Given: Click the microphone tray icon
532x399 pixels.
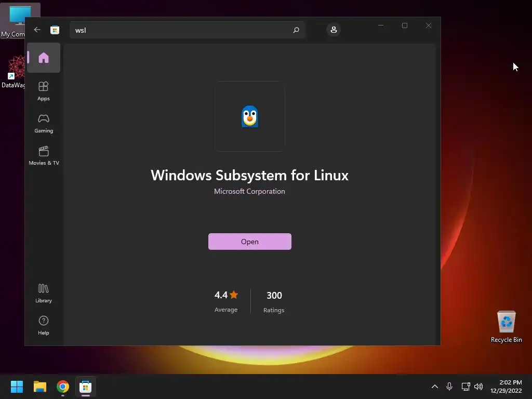Looking at the screenshot, I should click(x=449, y=387).
